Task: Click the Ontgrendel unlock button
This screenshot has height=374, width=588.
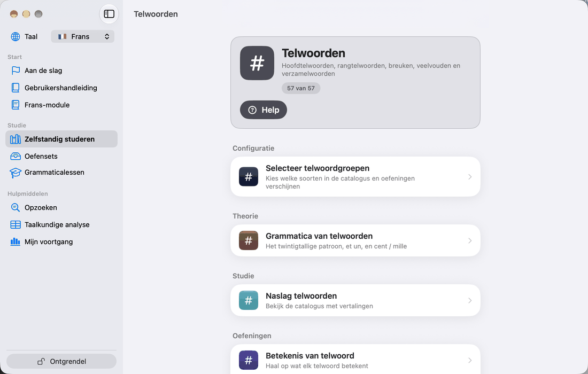Action: (x=61, y=361)
